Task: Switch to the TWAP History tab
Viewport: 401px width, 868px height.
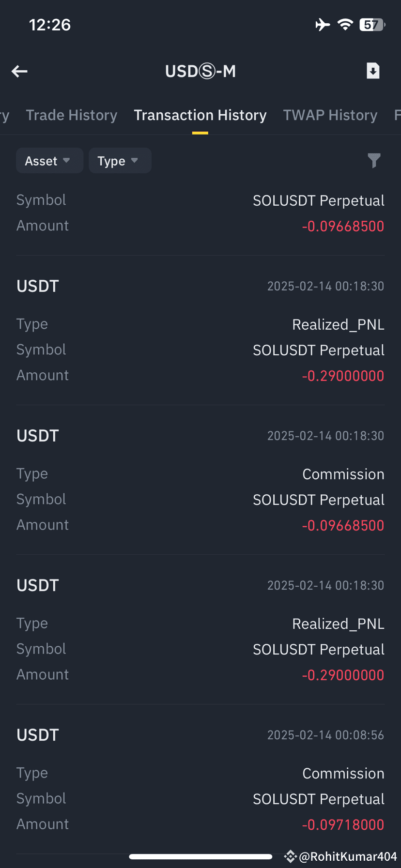Action: click(330, 115)
